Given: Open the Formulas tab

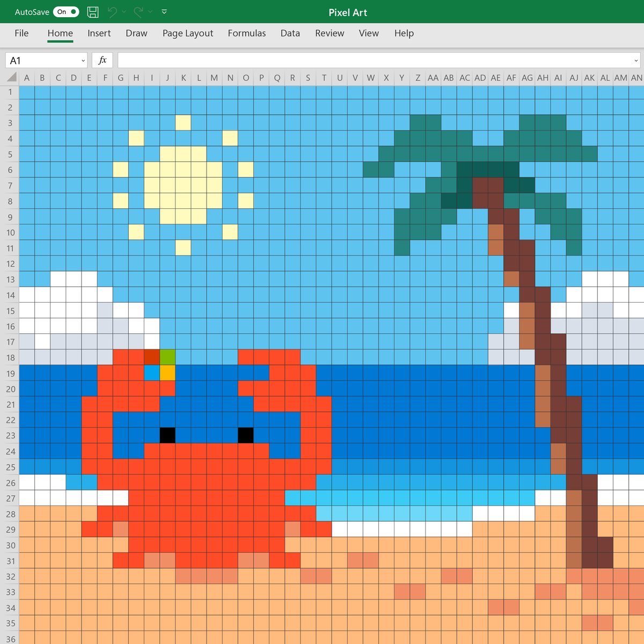Looking at the screenshot, I should 247,33.
